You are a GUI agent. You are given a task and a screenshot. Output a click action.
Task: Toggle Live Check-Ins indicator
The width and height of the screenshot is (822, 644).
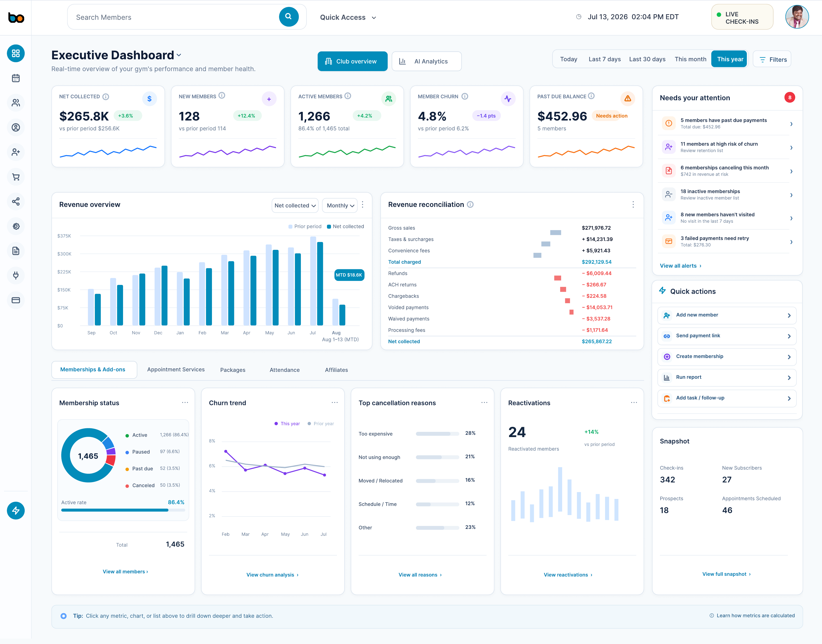tap(742, 17)
